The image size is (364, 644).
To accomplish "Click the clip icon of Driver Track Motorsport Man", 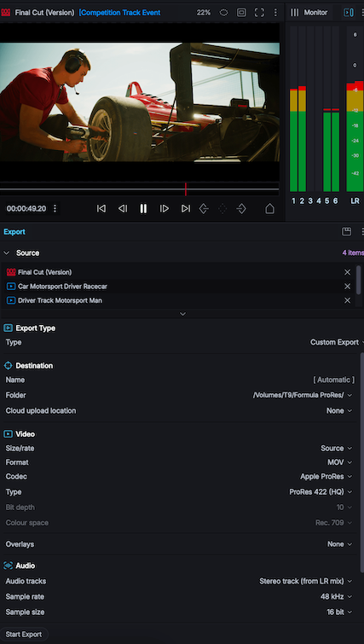I will pos(11,300).
